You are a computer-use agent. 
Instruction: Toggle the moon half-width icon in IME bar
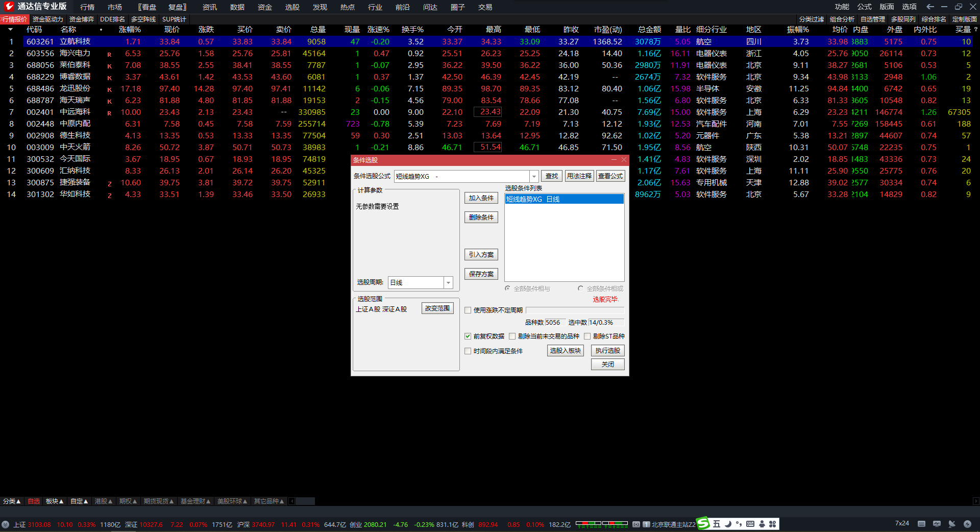point(728,524)
